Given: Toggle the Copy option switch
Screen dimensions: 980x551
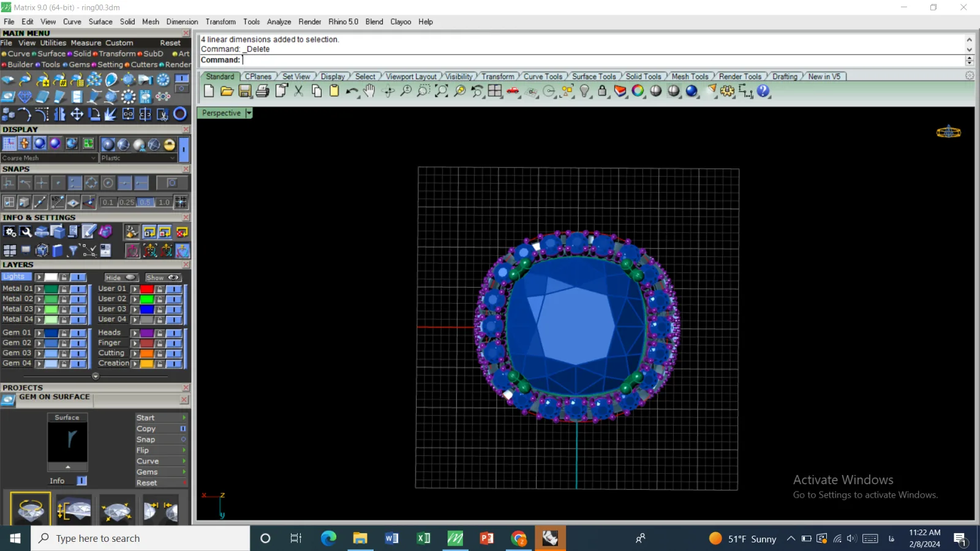Looking at the screenshot, I should coord(183,429).
